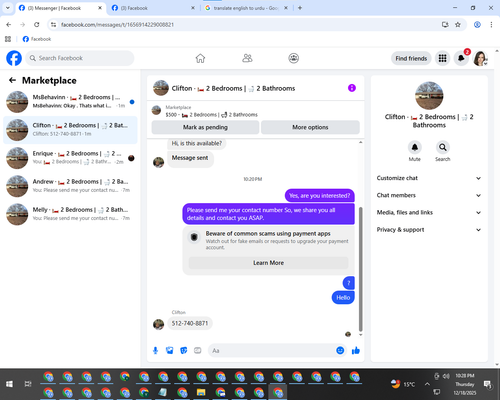Open the MsBehavinn conversation

click(70, 102)
